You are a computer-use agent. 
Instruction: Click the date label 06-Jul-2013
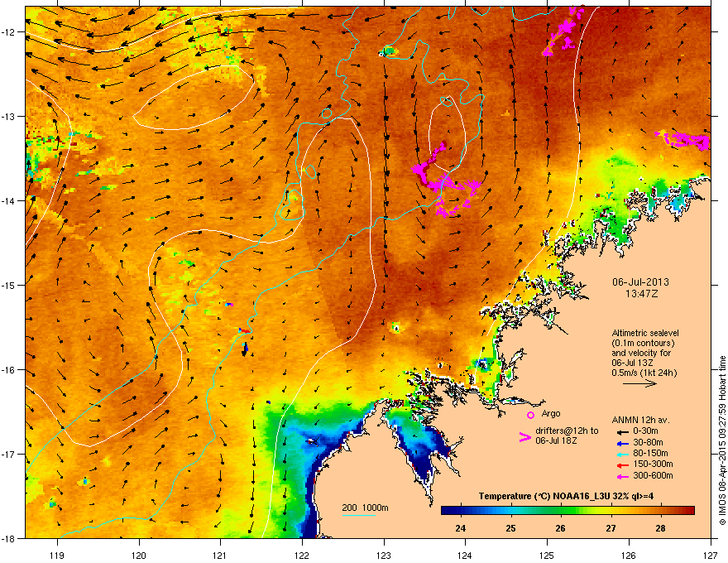tap(640, 282)
